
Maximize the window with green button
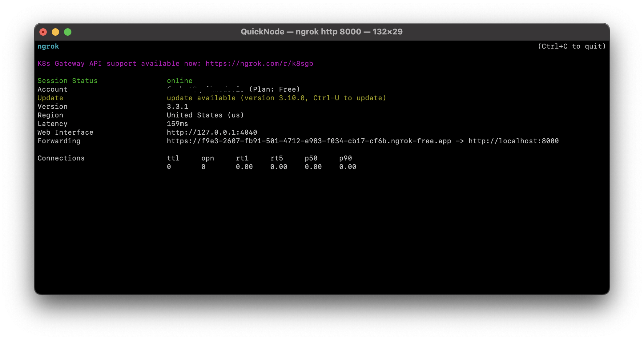click(68, 32)
